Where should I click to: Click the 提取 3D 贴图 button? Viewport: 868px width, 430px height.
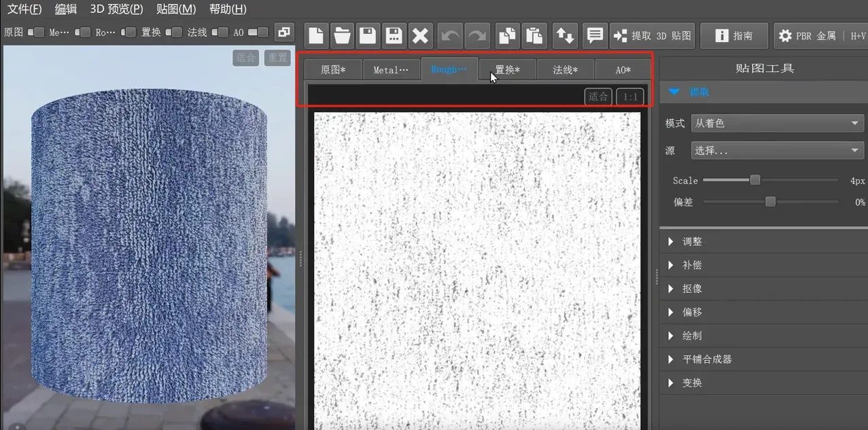(653, 35)
